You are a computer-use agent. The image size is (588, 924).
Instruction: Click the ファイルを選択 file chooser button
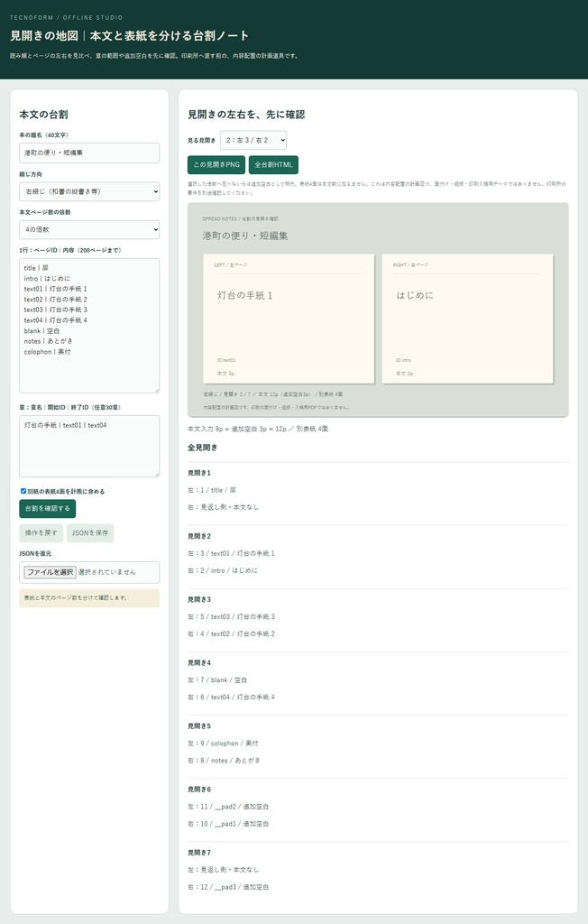(x=51, y=571)
